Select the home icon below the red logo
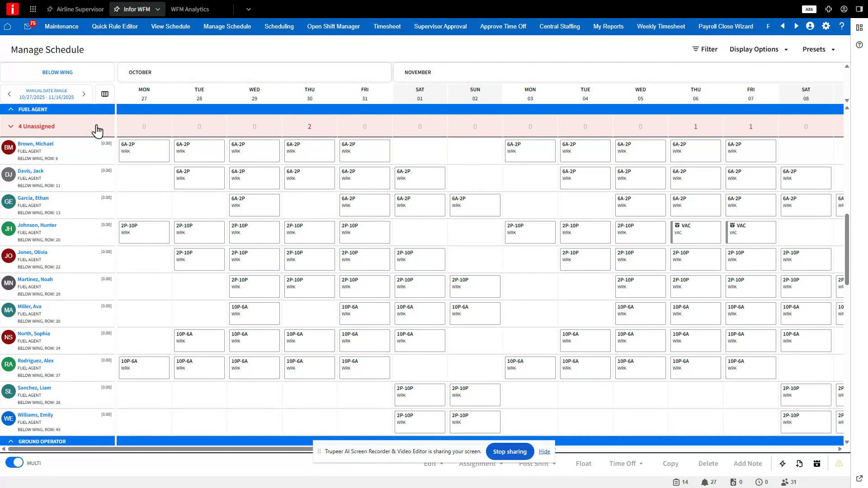This screenshot has width=868, height=488. [x=8, y=27]
